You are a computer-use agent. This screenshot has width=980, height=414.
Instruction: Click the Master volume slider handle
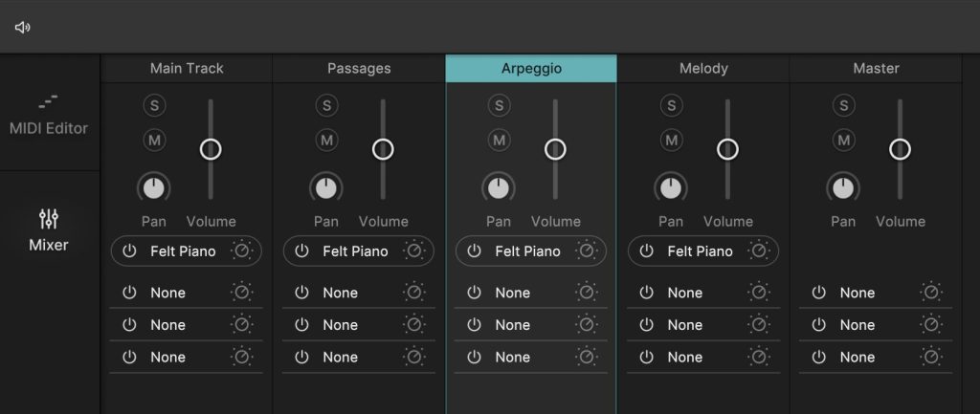point(900,149)
